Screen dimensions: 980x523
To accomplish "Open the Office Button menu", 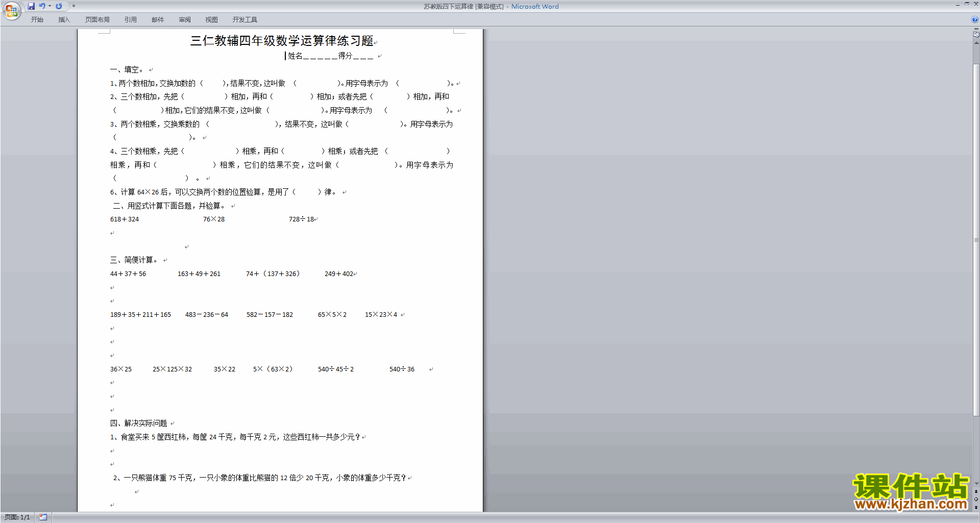I will (x=11, y=10).
